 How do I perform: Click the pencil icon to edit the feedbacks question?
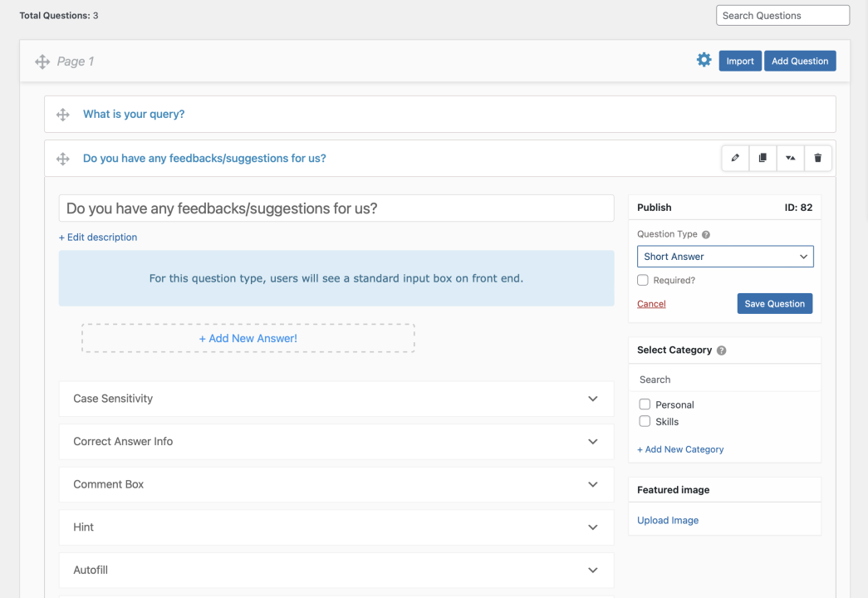(734, 158)
